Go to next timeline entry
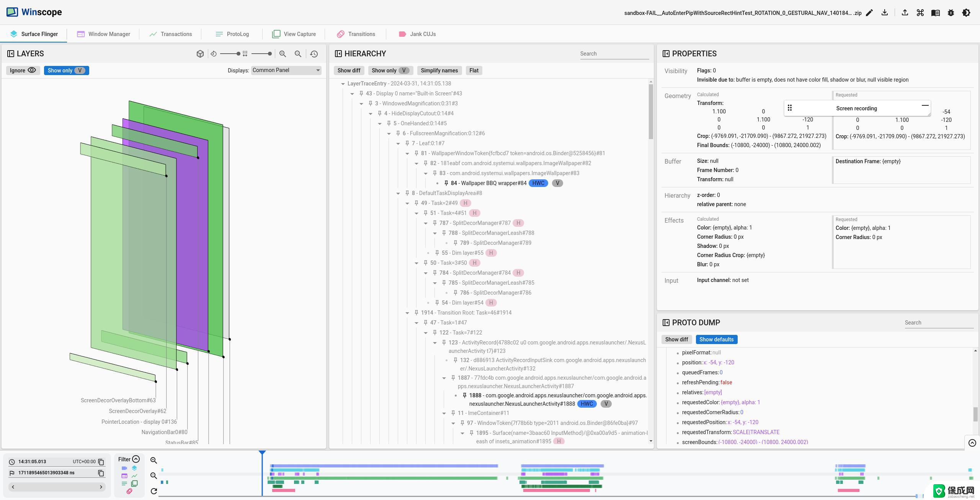 coord(101,487)
